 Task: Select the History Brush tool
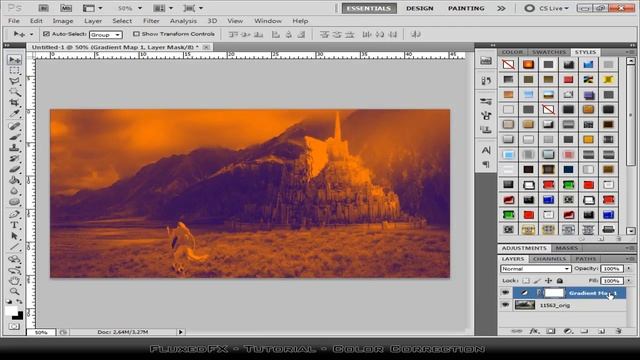point(15,158)
